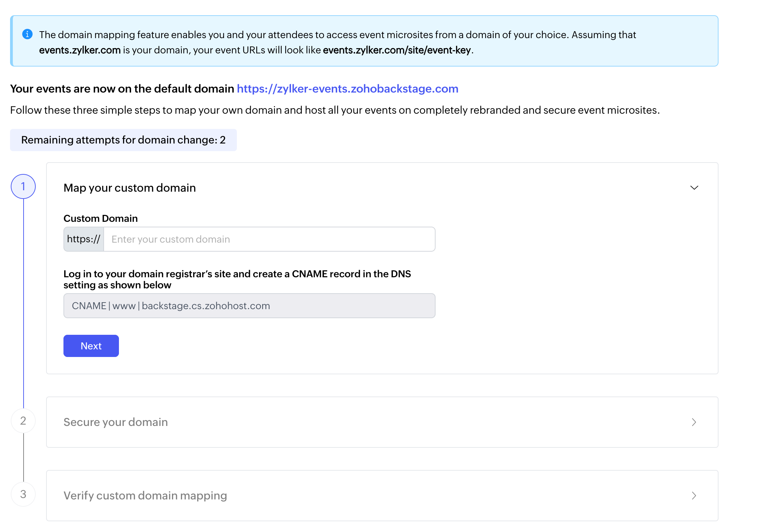Expand Secure your domain with chevron arrow
Screen dimensions: 774x532
pyautogui.click(x=694, y=422)
